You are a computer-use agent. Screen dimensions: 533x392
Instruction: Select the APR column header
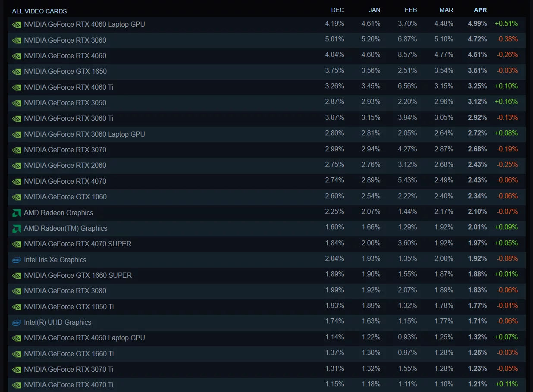[480, 10]
